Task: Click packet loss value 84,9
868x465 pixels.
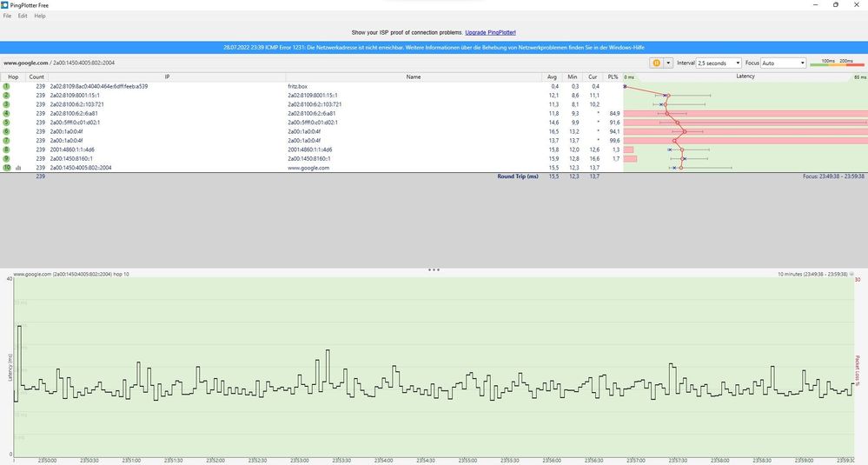Action: tap(614, 114)
